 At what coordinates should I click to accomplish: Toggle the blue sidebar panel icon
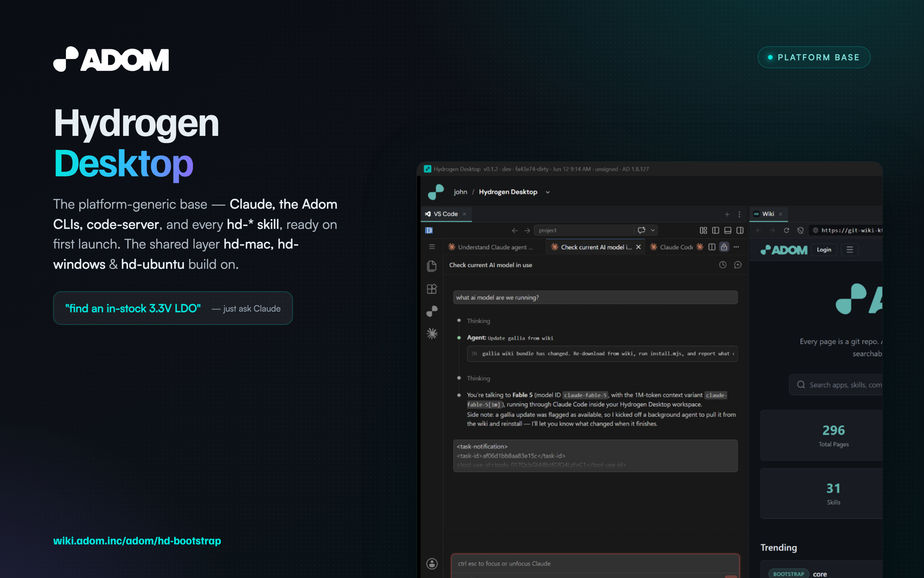(429, 230)
